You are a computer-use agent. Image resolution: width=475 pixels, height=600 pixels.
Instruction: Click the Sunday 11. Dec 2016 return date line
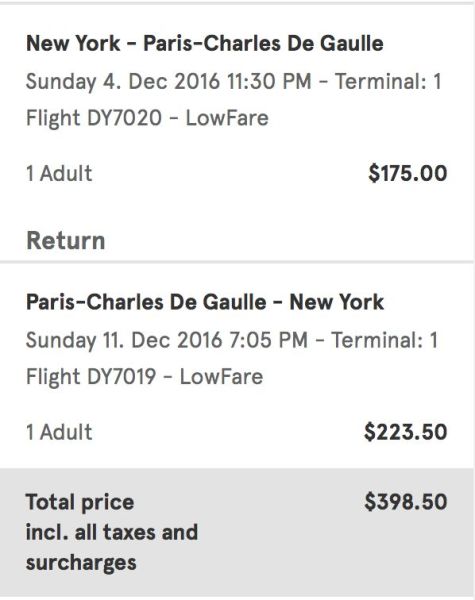[x=232, y=340]
